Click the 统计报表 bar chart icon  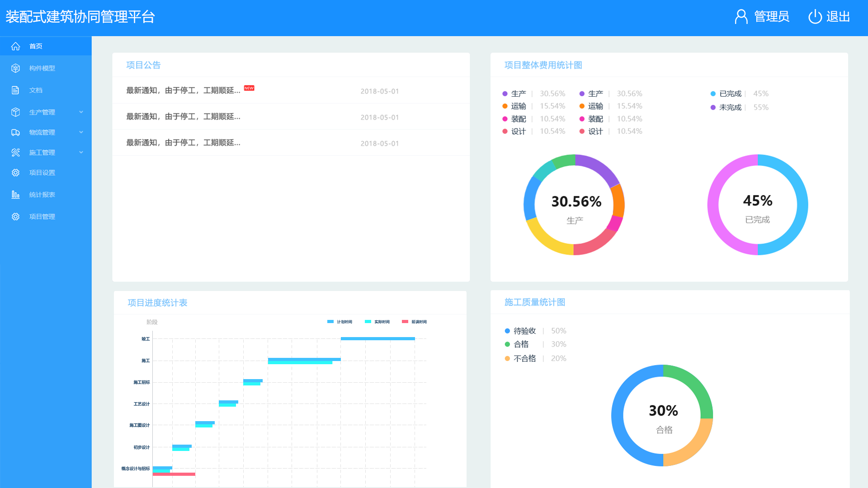16,195
